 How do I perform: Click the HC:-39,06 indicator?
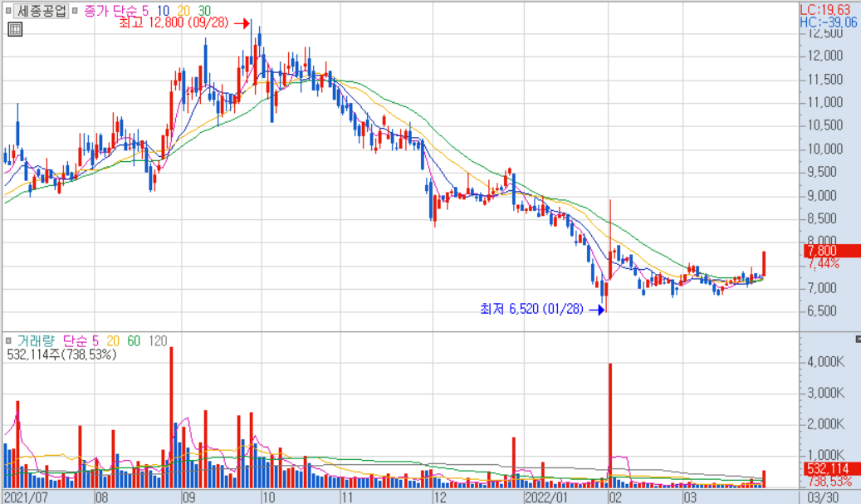[x=829, y=22]
